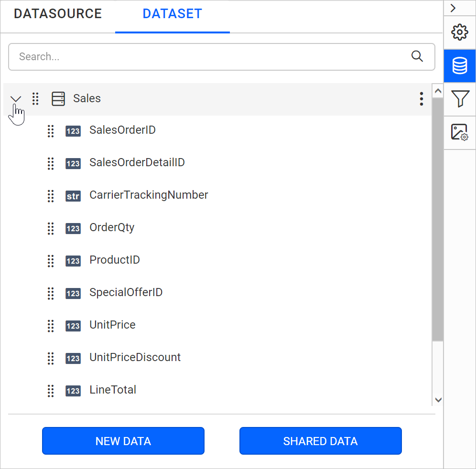Click the number type icon of ProductID
Image resolution: width=476 pixels, height=469 pixels.
(73, 261)
